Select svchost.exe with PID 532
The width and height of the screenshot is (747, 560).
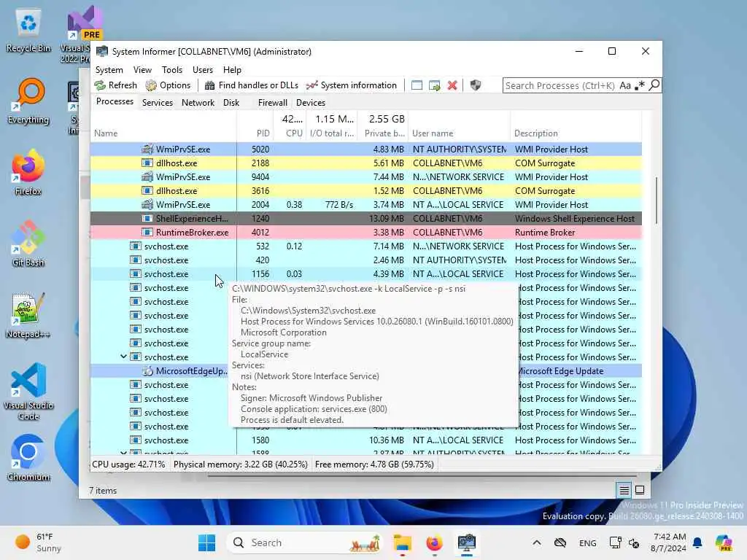click(x=366, y=246)
